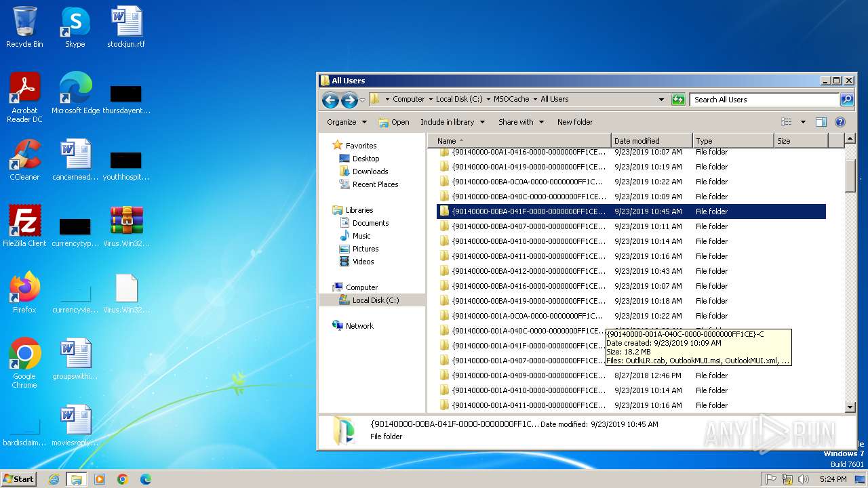Image resolution: width=868 pixels, height=488 pixels.
Task: Select folder 00BA-0412 modified 10:43 AM
Action: [x=631, y=271]
